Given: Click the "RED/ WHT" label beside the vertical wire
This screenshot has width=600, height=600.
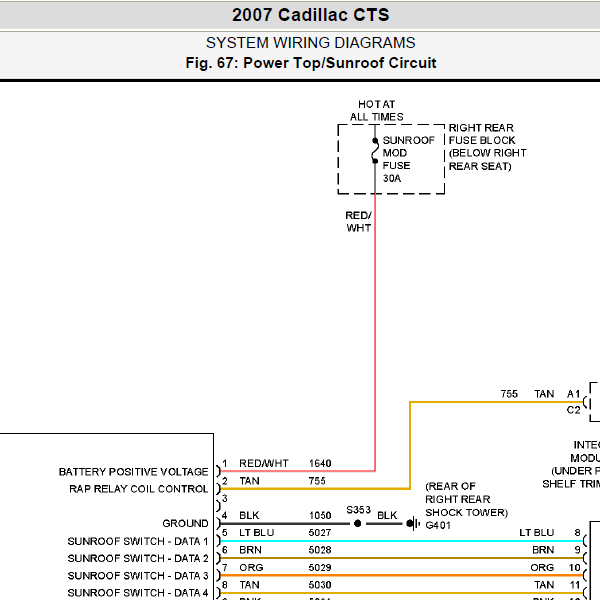Looking at the screenshot, I should (358, 222).
